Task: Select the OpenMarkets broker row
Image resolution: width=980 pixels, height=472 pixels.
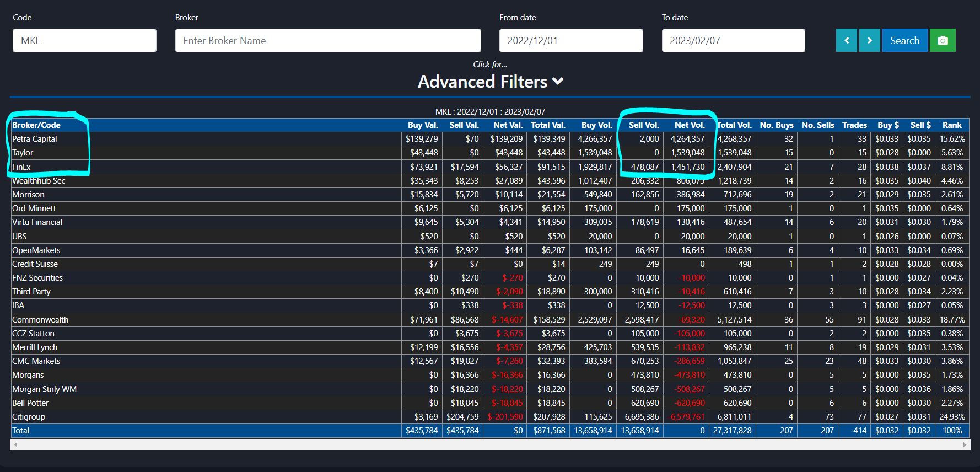Action: click(489, 250)
